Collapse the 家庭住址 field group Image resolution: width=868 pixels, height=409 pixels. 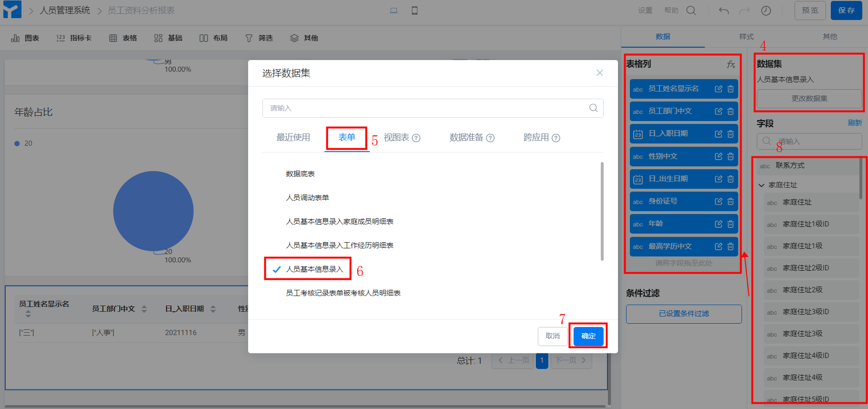click(x=762, y=185)
